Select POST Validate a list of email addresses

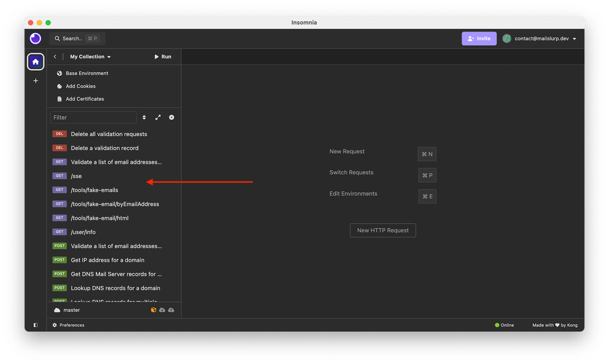tap(114, 246)
